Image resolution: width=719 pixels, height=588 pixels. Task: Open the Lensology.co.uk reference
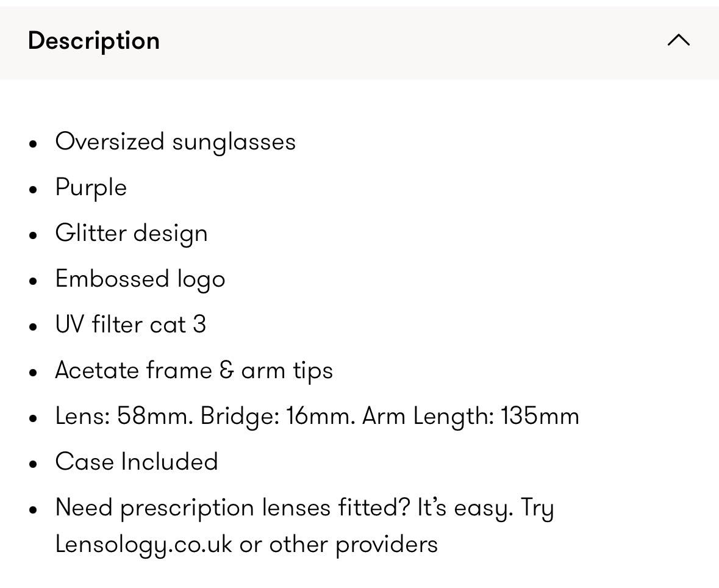(144, 545)
